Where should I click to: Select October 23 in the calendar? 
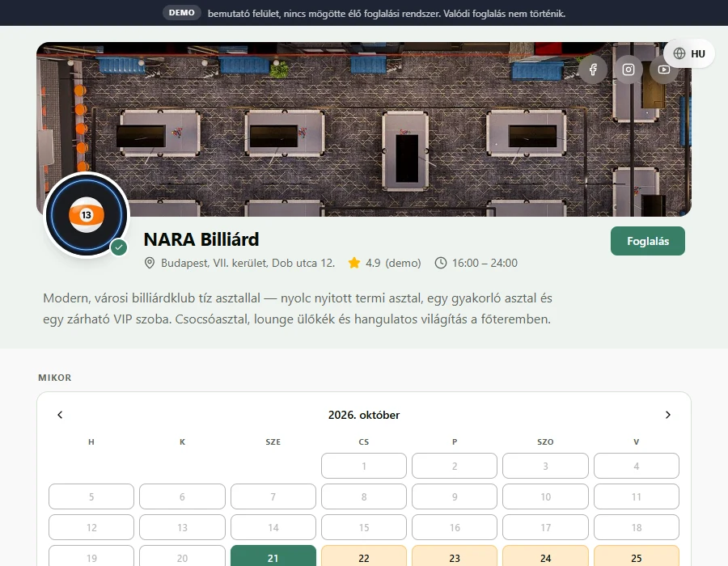(x=455, y=555)
